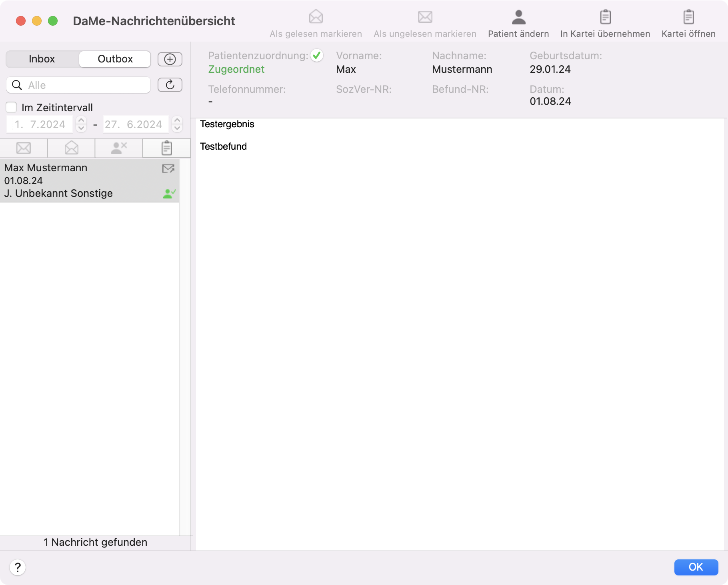Click the Als ungelesen markieren label
The image size is (728, 585).
click(x=425, y=34)
